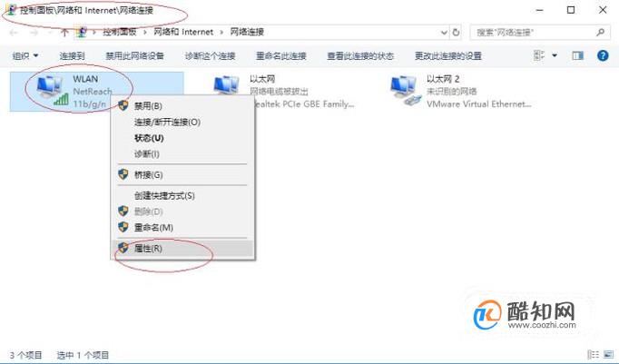The width and height of the screenshot is (619, 364).
Task: Click 禁用此网络设备 toolbar button
Action: click(134, 55)
